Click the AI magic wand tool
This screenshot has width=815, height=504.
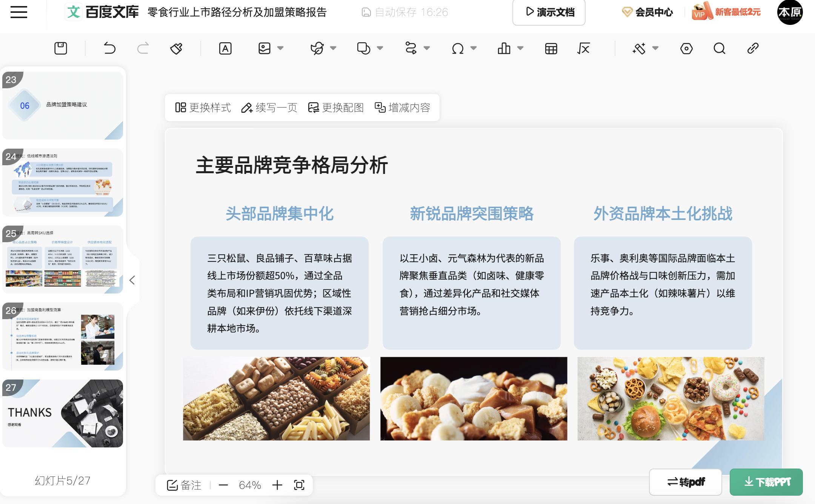pyautogui.click(x=639, y=48)
